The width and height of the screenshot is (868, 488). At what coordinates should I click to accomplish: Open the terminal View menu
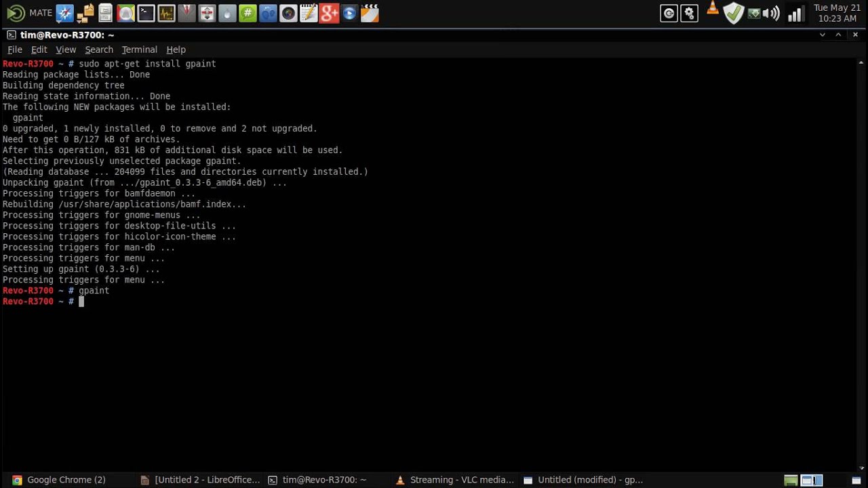[x=66, y=49]
